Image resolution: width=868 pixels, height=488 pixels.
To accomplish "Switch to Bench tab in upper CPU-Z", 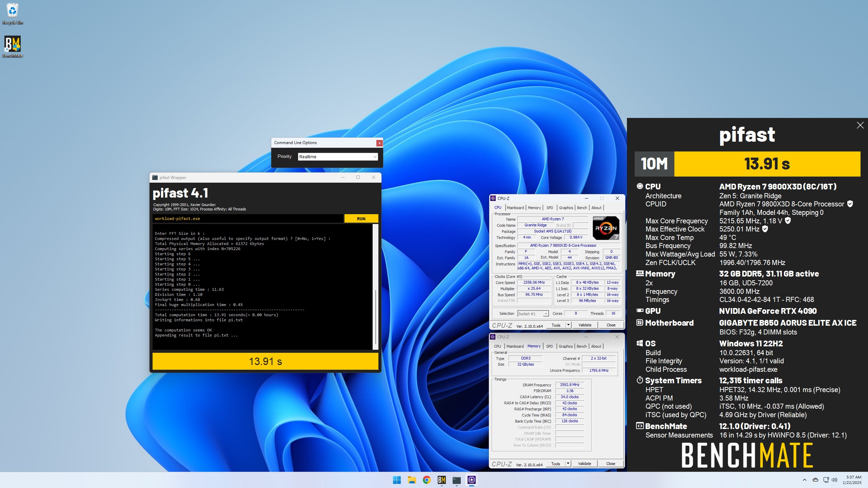I will click(582, 208).
